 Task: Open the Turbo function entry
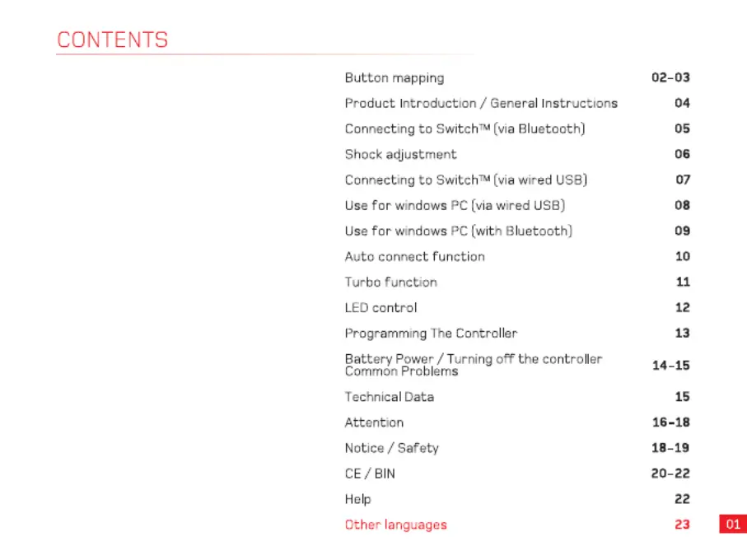pos(390,282)
